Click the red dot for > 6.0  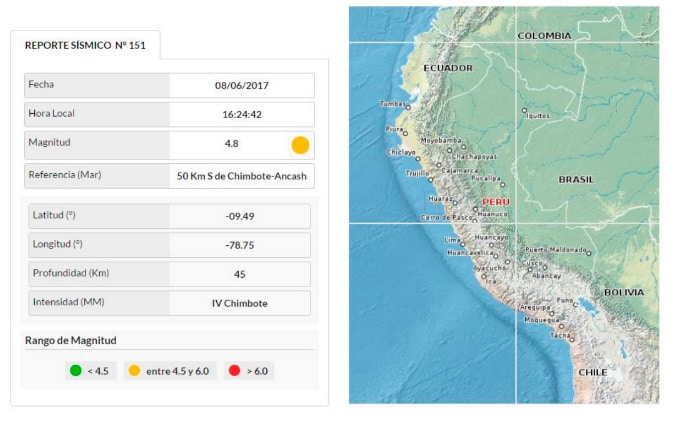[x=234, y=371]
